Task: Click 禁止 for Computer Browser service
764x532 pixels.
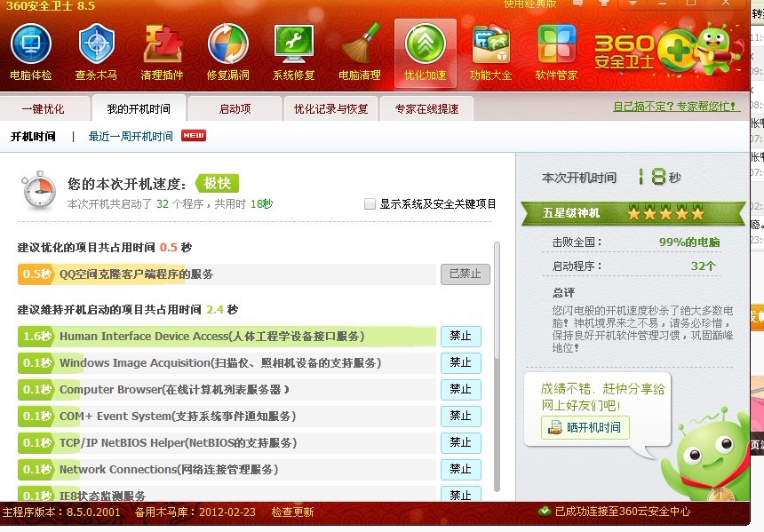Action: coord(461,389)
